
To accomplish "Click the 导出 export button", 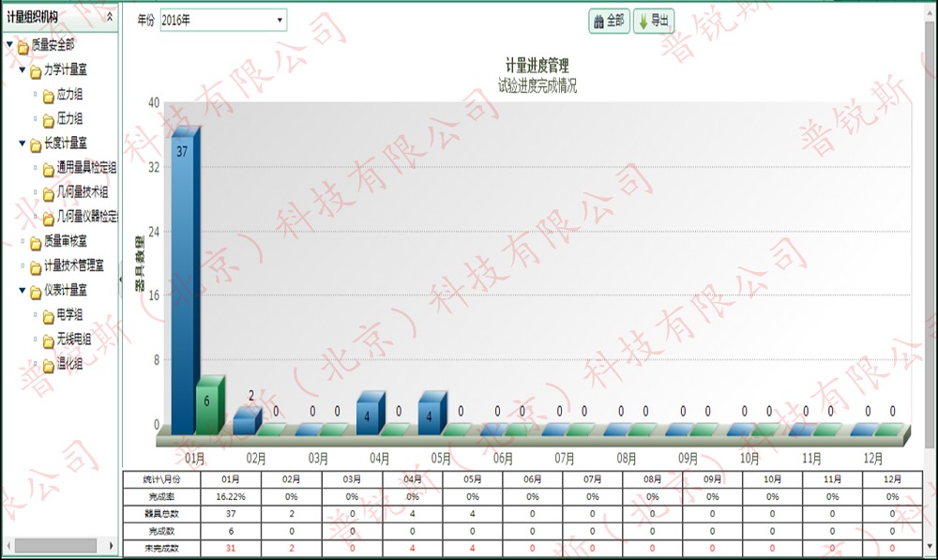I will point(653,21).
